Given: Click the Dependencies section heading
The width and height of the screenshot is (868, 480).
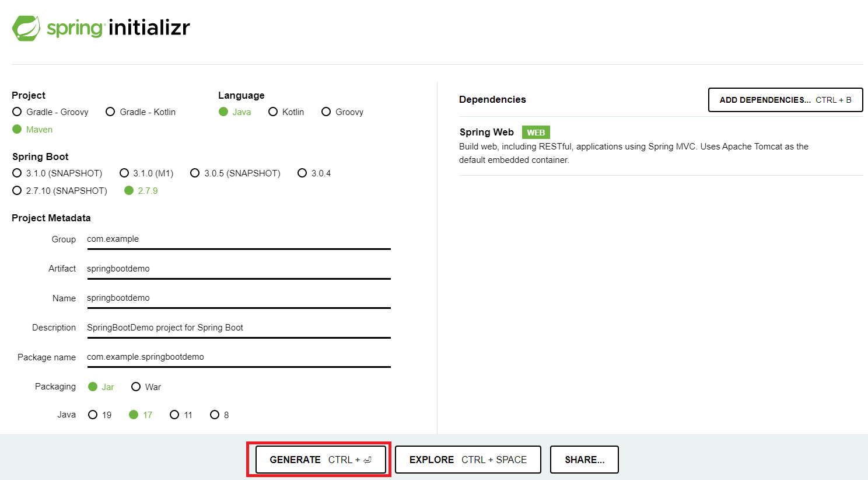Looking at the screenshot, I should [492, 99].
